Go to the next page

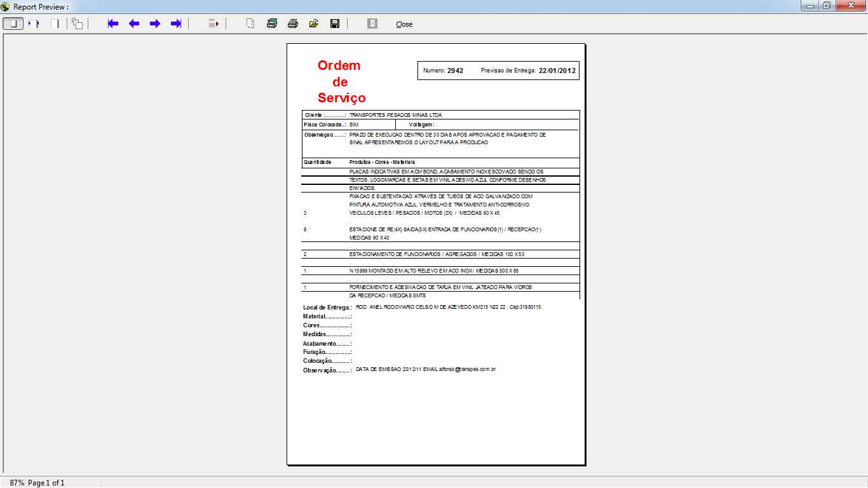(x=155, y=24)
